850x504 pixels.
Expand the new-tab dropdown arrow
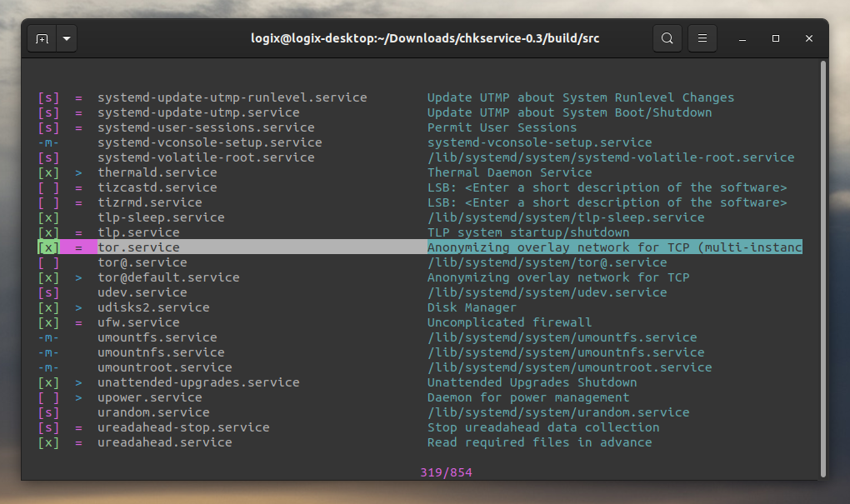click(67, 38)
